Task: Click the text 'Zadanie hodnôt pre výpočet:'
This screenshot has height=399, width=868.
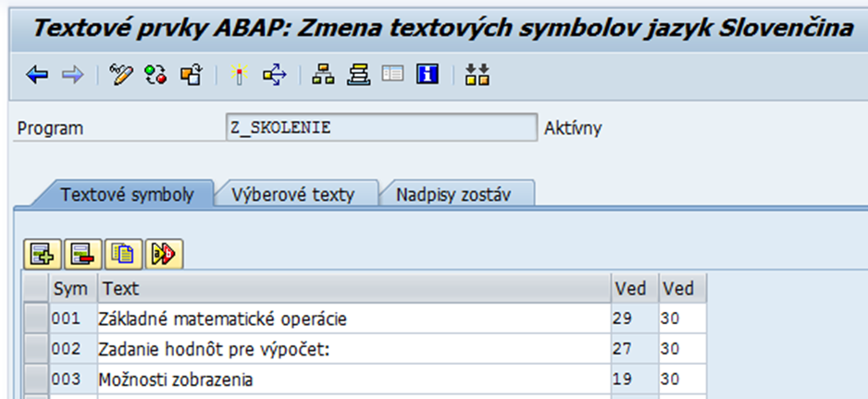Action: click(214, 350)
